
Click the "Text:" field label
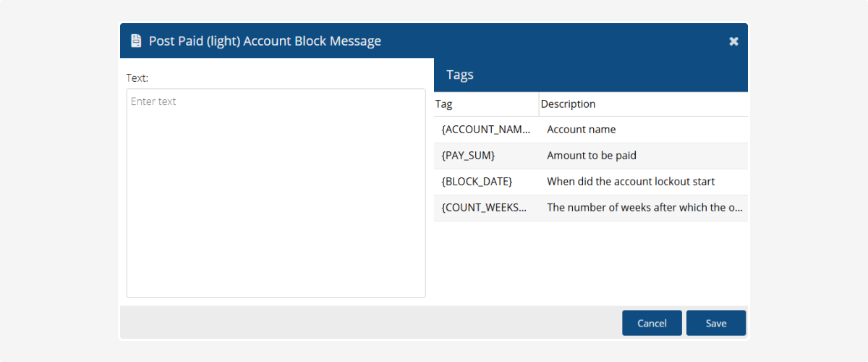tap(137, 77)
